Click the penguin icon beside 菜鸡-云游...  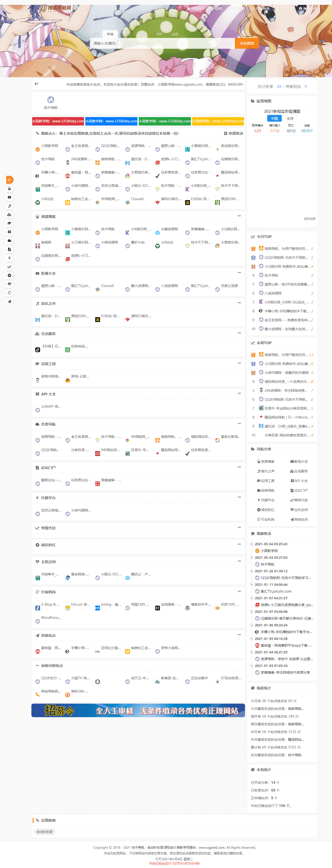pyautogui.click(x=67, y=380)
